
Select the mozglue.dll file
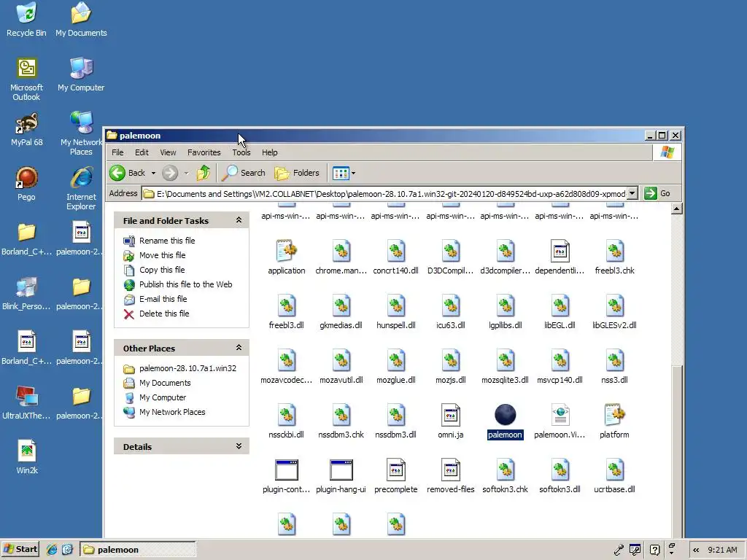click(x=396, y=367)
